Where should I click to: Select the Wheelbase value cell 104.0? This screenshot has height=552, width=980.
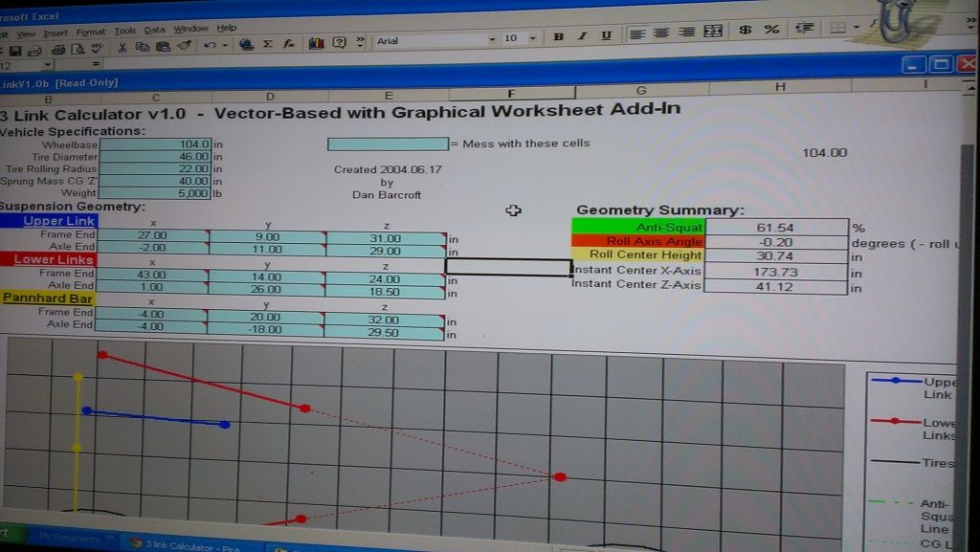pos(154,144)
